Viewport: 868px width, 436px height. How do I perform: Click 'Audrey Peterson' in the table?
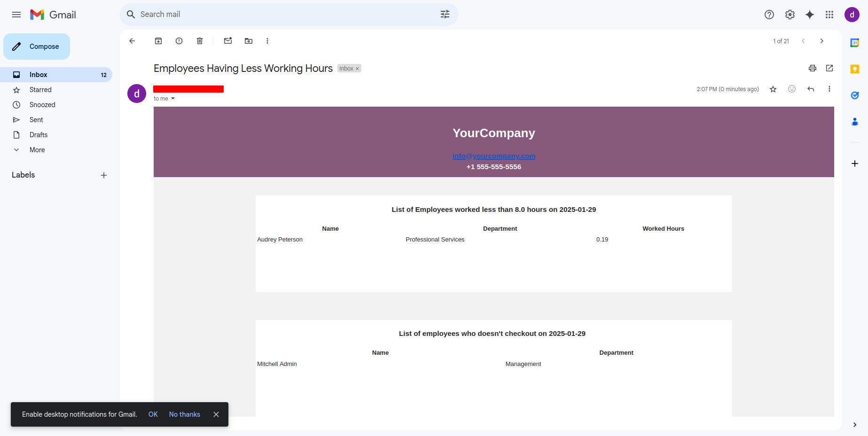(x=280, y=240)
